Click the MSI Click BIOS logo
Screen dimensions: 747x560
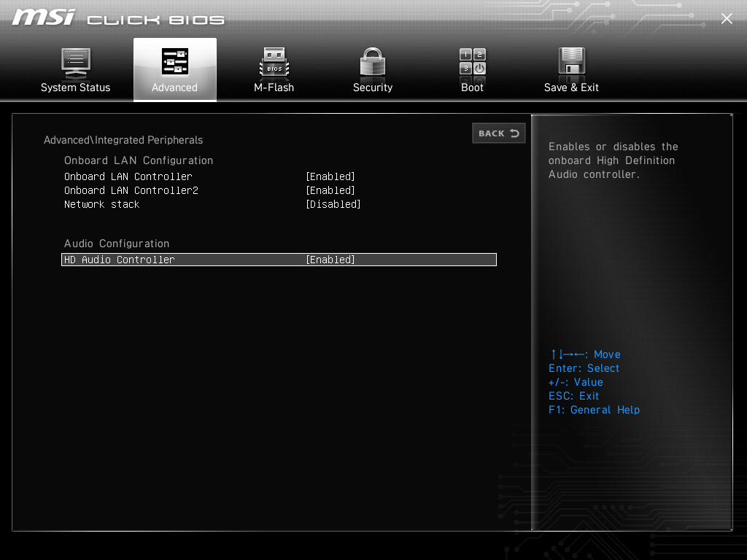(x=118, y=18)
